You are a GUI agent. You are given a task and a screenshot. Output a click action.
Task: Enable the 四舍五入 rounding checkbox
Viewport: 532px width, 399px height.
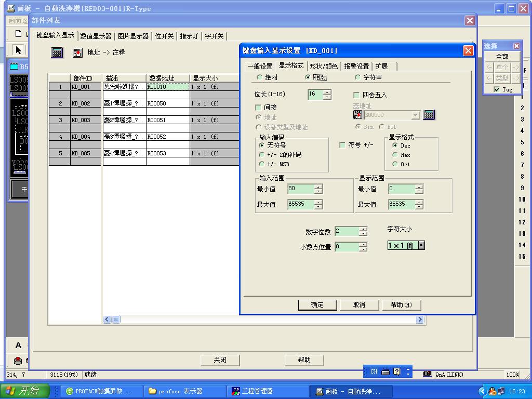point(356,95)
